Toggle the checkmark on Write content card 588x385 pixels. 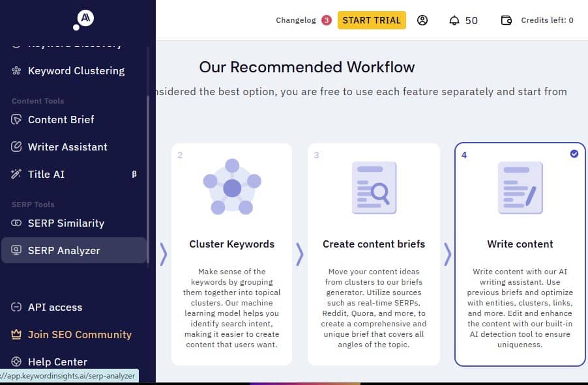[x=574, y=154]
